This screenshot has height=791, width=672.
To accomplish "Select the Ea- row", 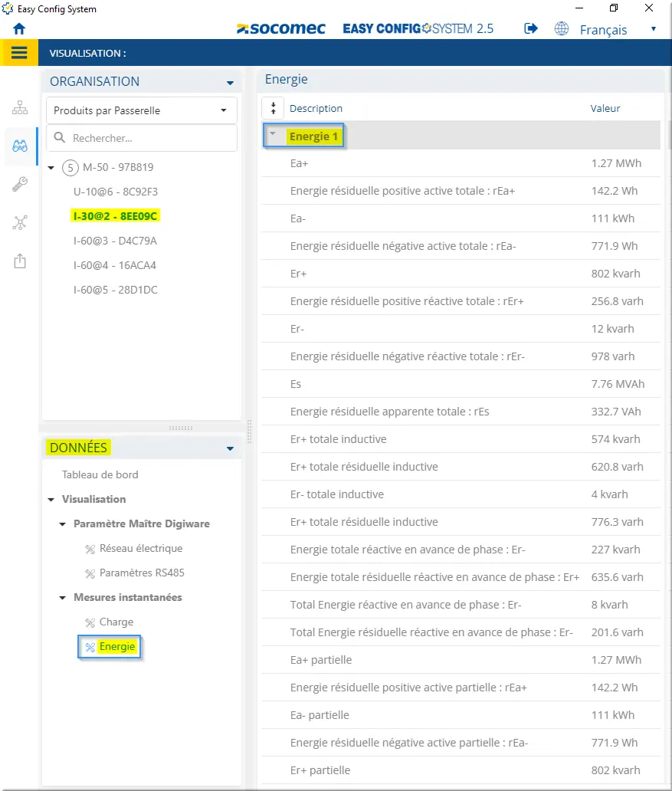I will coord(461,218).
